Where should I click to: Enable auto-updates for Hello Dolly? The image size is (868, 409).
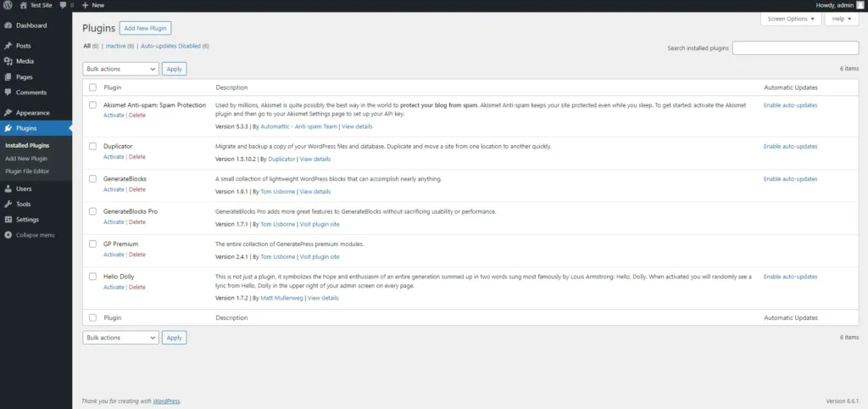tap(790, 277)
